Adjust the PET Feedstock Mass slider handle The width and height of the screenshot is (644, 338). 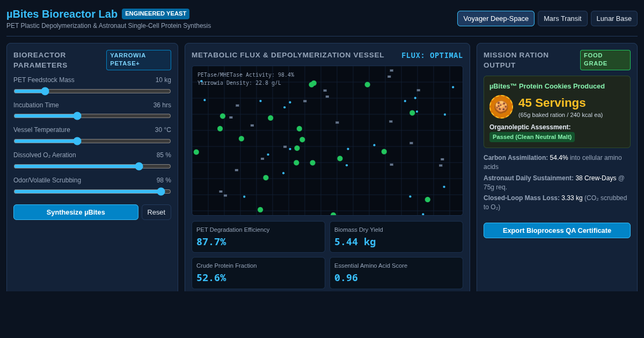pos(45,91)
